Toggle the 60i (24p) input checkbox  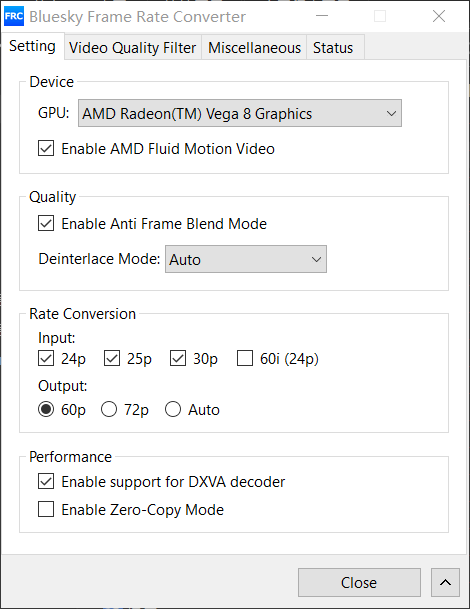245,358
